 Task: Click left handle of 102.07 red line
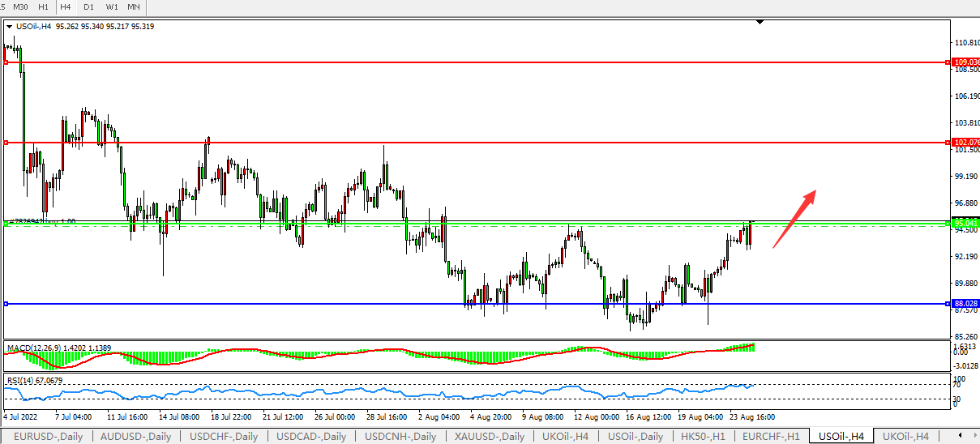tap(6, 143)
